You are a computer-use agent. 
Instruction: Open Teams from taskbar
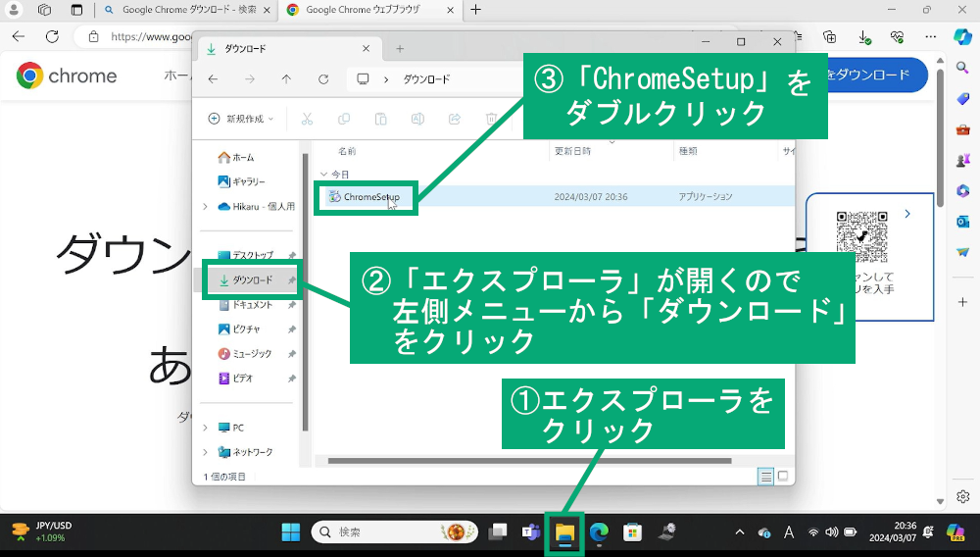pyautogui.click(x=531, y=532)
